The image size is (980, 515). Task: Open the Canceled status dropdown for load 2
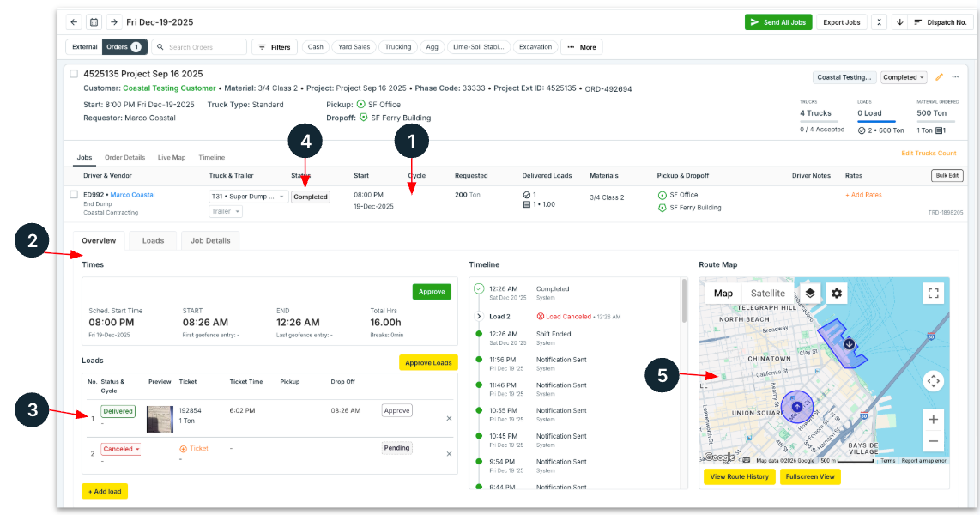(x=121, y=450)
